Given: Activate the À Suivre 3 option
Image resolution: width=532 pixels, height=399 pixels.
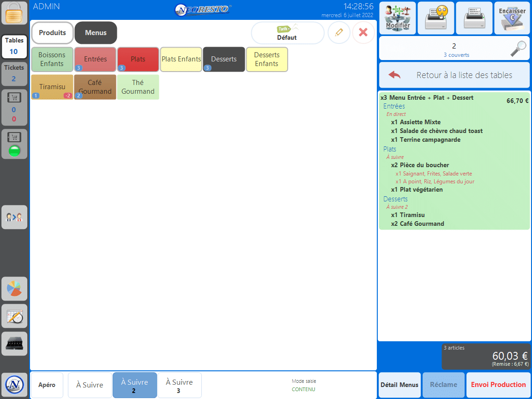Looking at the screenshot, I should pos(179,385).
